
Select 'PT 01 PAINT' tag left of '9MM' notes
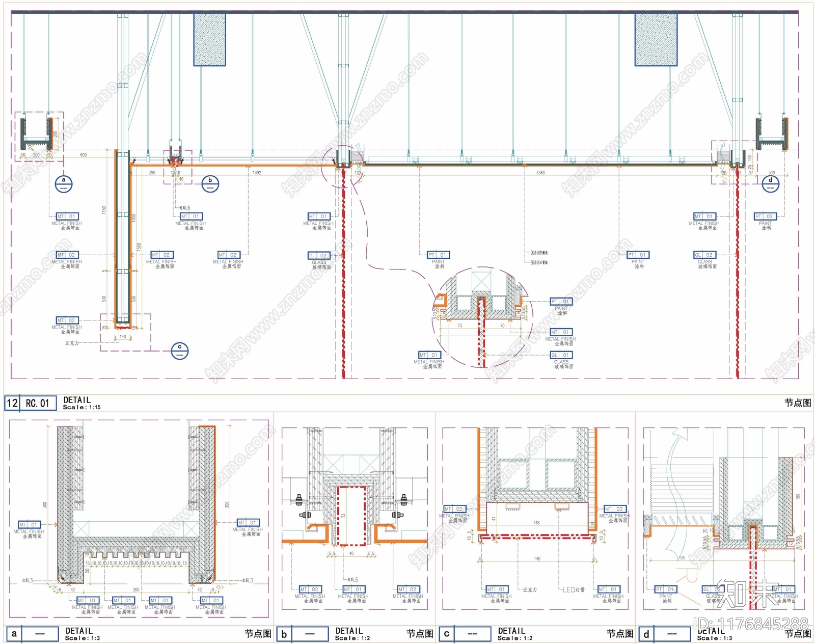pos(438,260)
